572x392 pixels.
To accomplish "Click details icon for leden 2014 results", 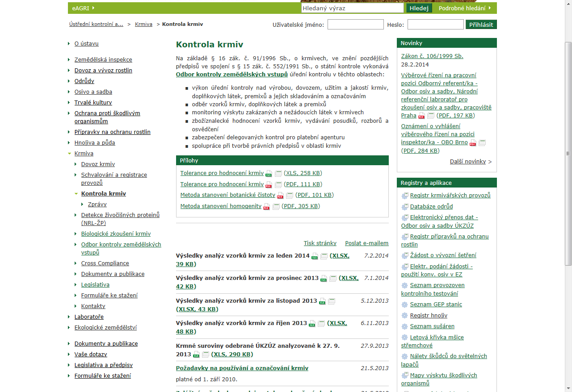I will (324, 256).
